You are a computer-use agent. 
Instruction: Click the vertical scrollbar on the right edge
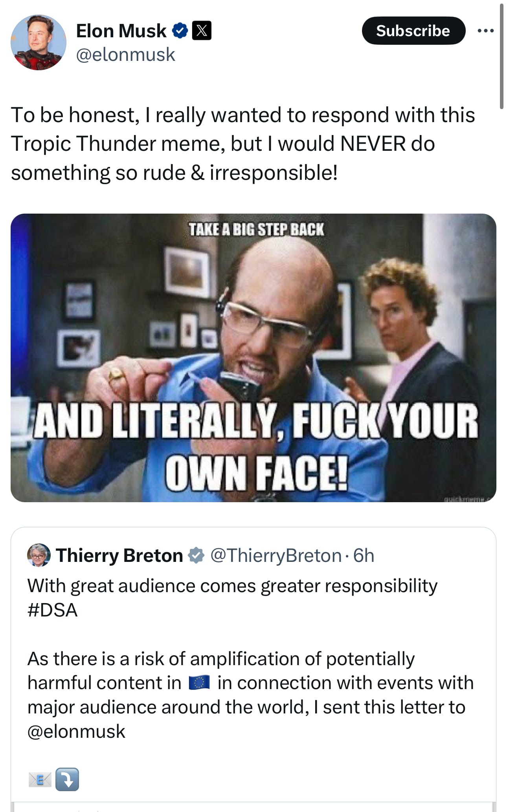click(x=501, y=55)
